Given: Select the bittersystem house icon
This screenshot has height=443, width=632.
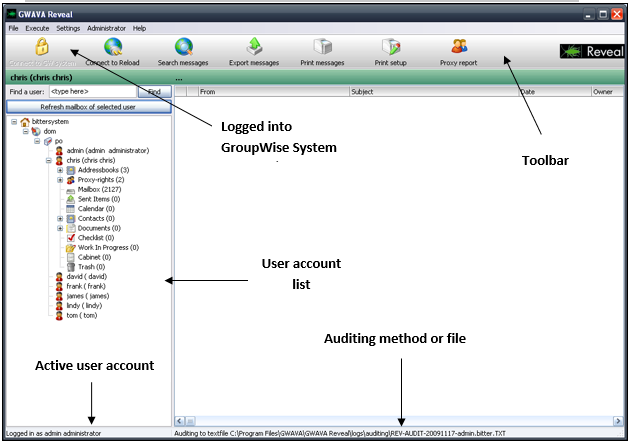Looking at the screenshot, I should click(25, 122).
